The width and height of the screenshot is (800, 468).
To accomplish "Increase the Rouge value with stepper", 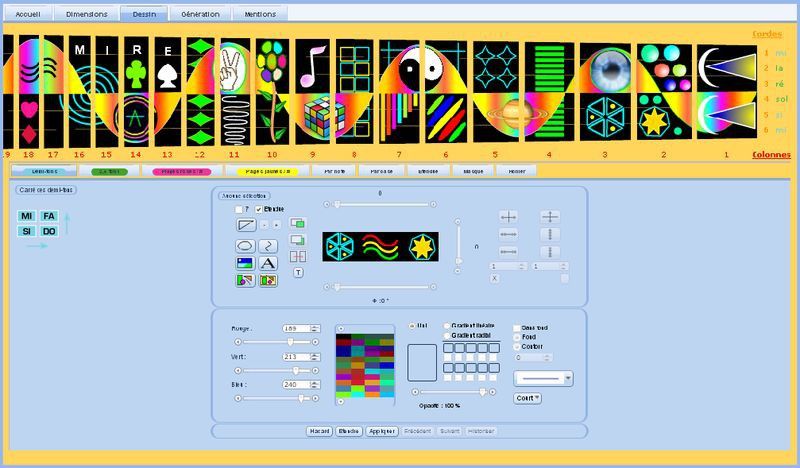I will tap(313, 326).
